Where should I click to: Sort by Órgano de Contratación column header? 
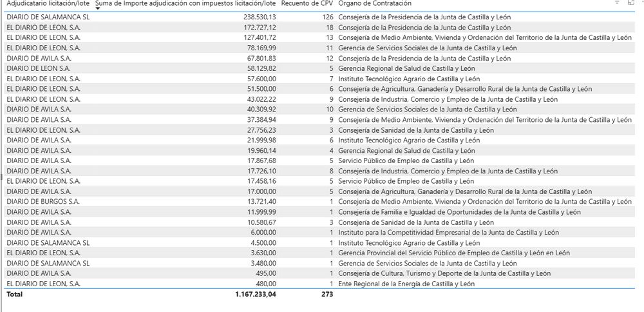click(375, 3)
